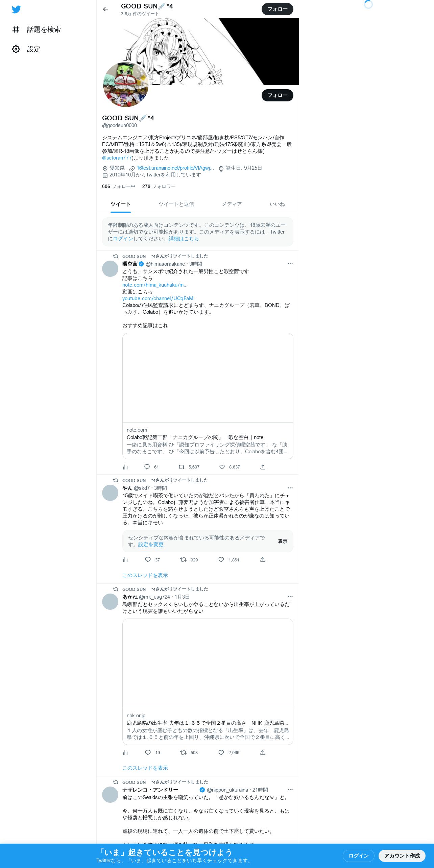Show the sensitive media with 表示
434x868 pixels.
282,541
